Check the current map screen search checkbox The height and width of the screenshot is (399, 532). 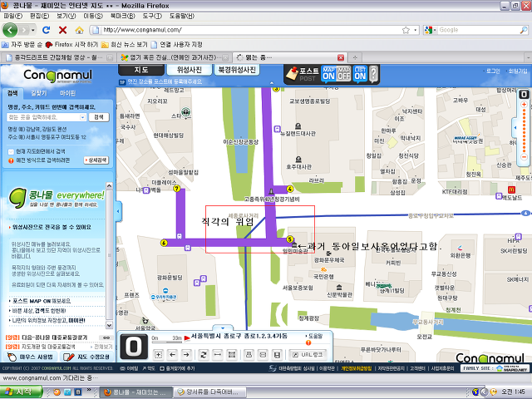[x=9, y=151]
